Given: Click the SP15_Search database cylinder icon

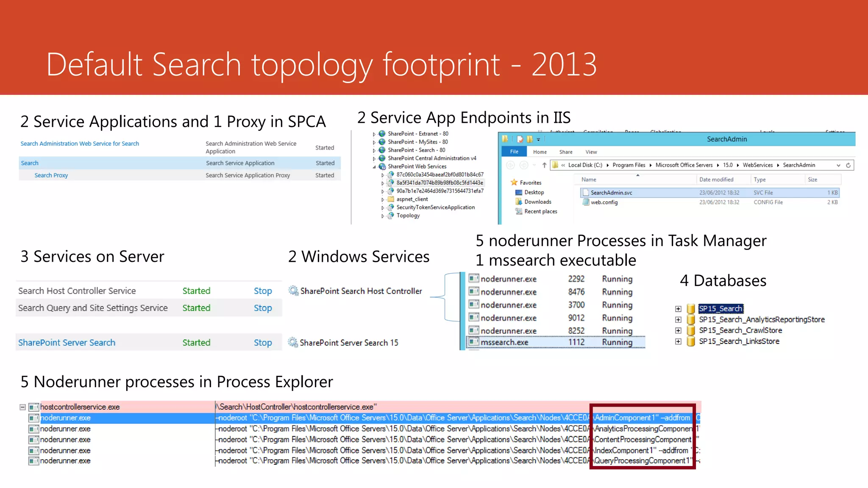Looking at the screenshot, I should click(691, 309).
